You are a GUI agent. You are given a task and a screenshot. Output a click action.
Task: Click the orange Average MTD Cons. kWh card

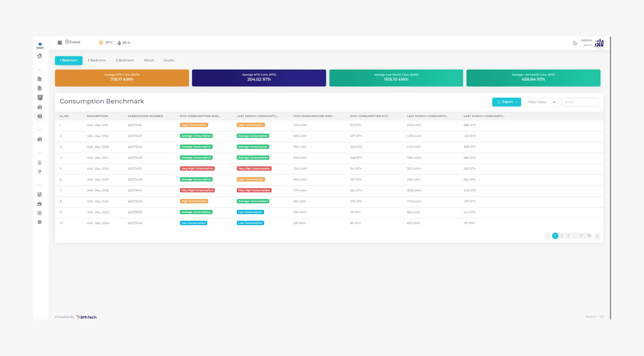122,78
